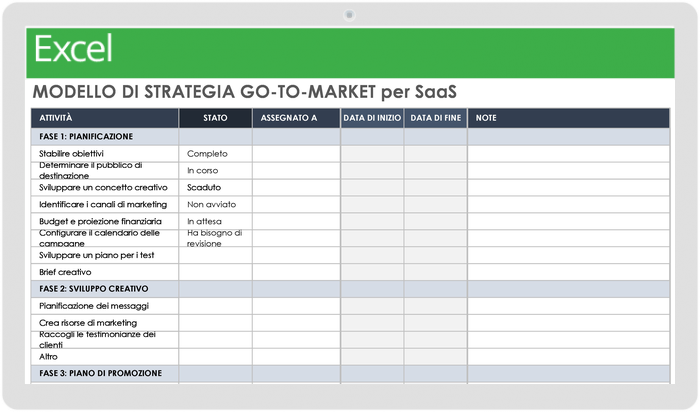Select the spreadsheet title MODELLO DI STRATEGIA GO-TO-MARKET
700x412 pixels.
[245, 92]
